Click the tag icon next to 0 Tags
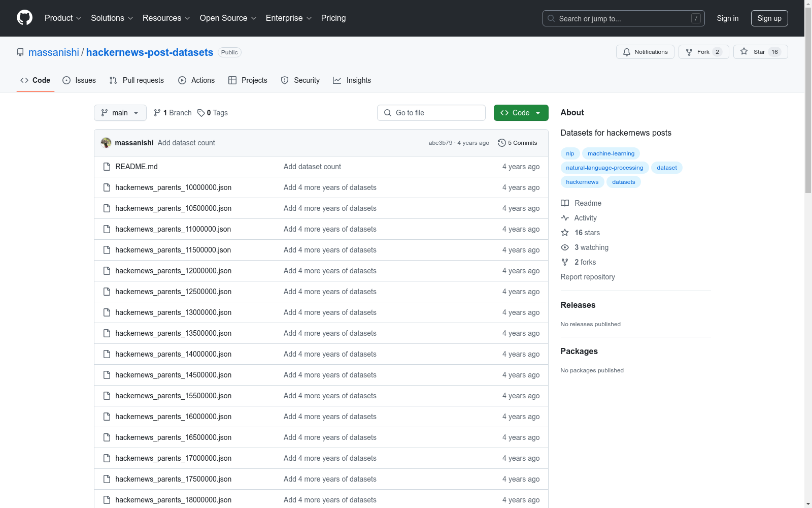812x508 pixels. [x=201, y=113]
